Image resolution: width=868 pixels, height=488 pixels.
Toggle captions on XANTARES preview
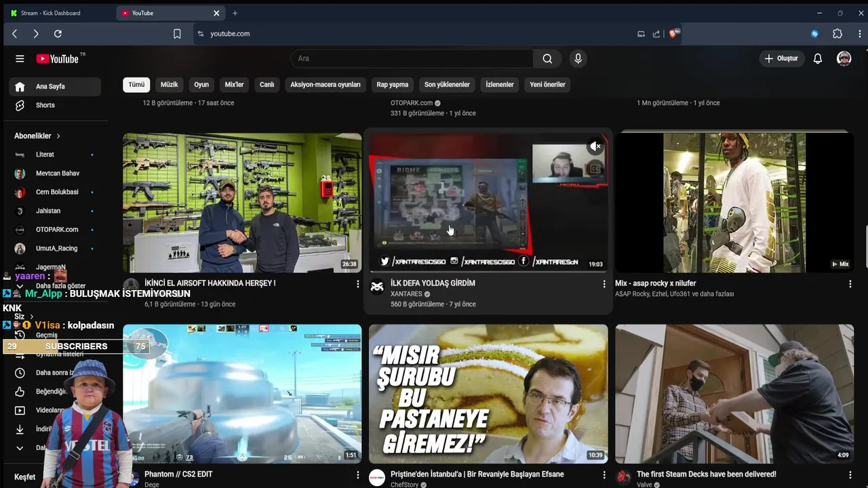tap(595, 169)
